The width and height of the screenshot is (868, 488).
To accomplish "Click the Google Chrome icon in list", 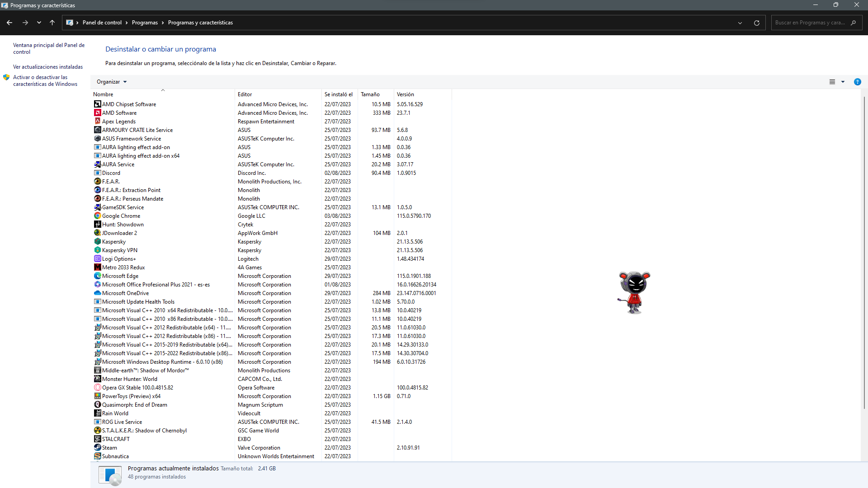I will coord(97,216).
